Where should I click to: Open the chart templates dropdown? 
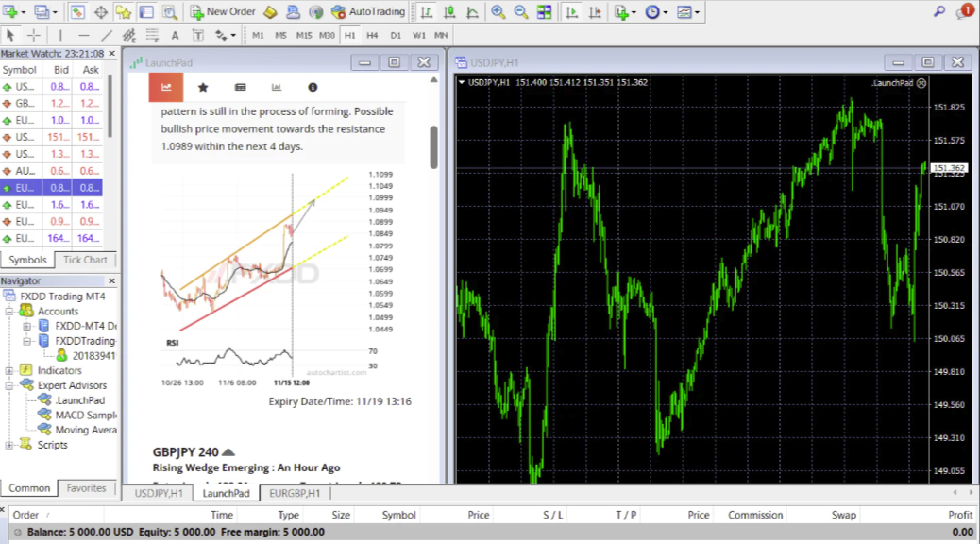click(x=688, y=12)
